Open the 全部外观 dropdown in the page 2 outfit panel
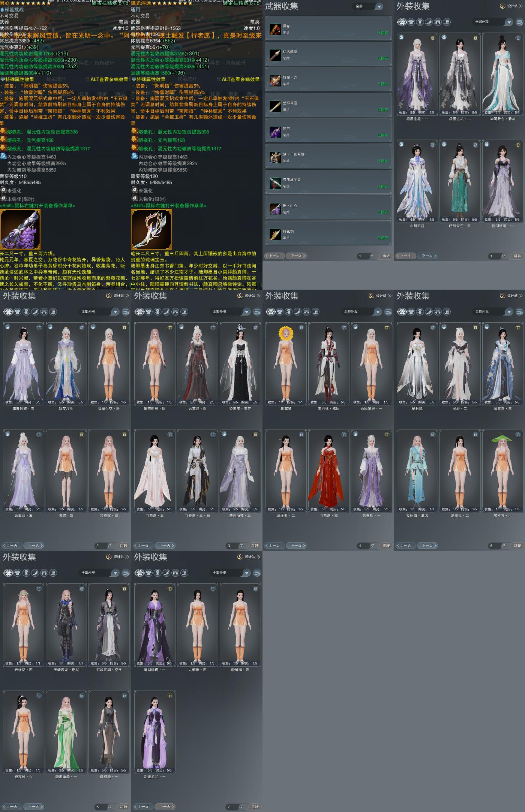The height and width of the screenshot is (812, 525). click(x=99, y=312)
